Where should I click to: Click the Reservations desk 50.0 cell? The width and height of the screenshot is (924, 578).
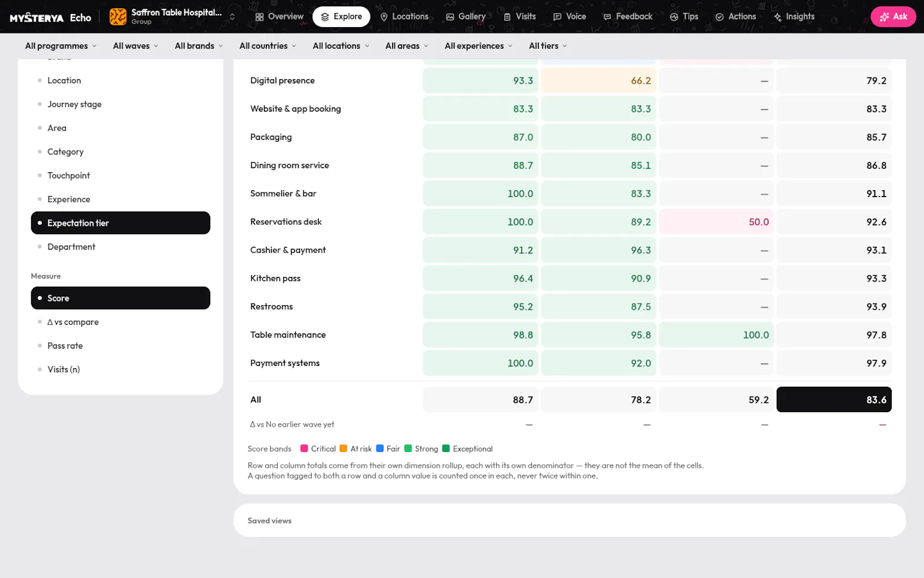716,222
